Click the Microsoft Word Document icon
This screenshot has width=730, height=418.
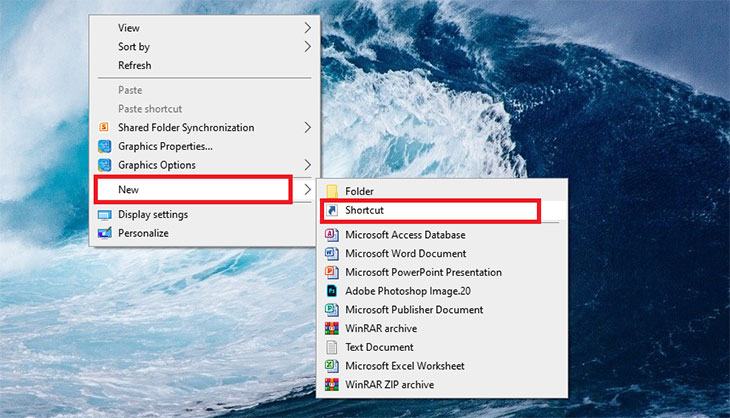pos(331,254)
